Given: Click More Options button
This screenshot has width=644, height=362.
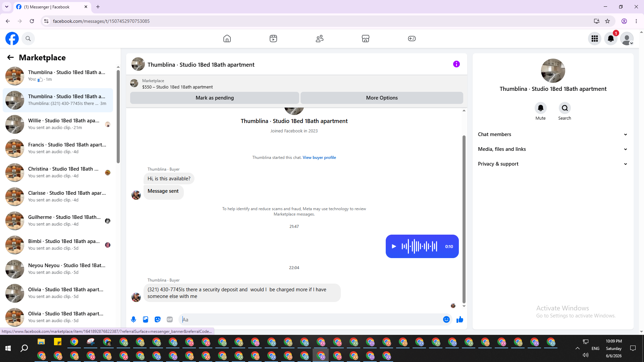Looking at the screenshot, I should [x=382, y=98].
